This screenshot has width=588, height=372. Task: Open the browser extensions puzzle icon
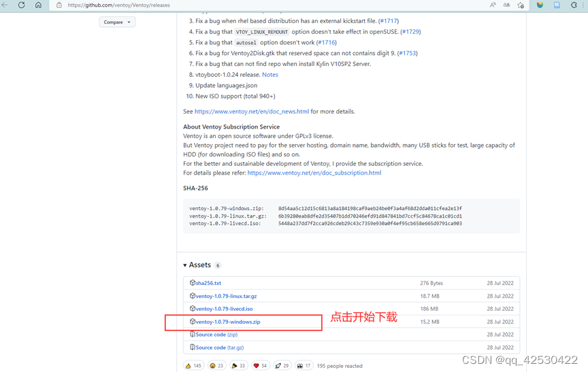pos(574,5)
